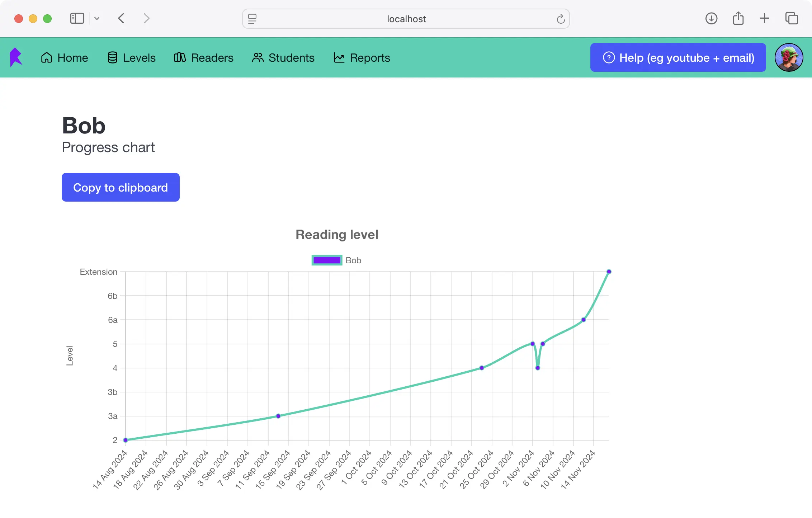Open the Home page
This screenshot has width=812, height=518.
point(65,58)
